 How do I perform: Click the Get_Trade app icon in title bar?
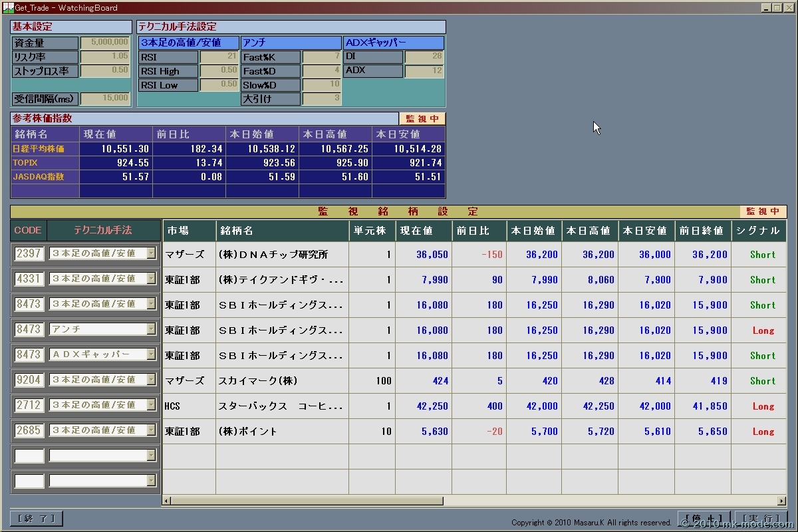[8, 8]
